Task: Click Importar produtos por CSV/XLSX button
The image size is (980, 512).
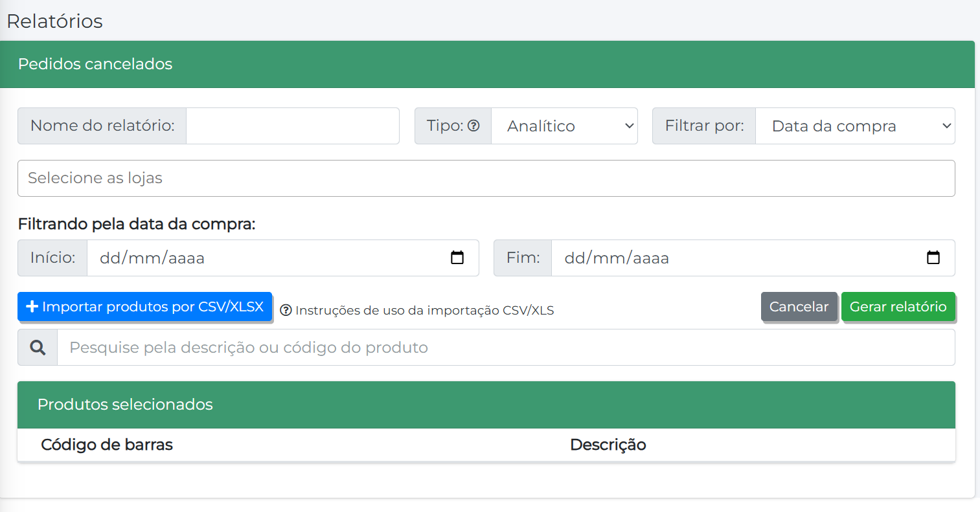Action: (x=144, y=307)
